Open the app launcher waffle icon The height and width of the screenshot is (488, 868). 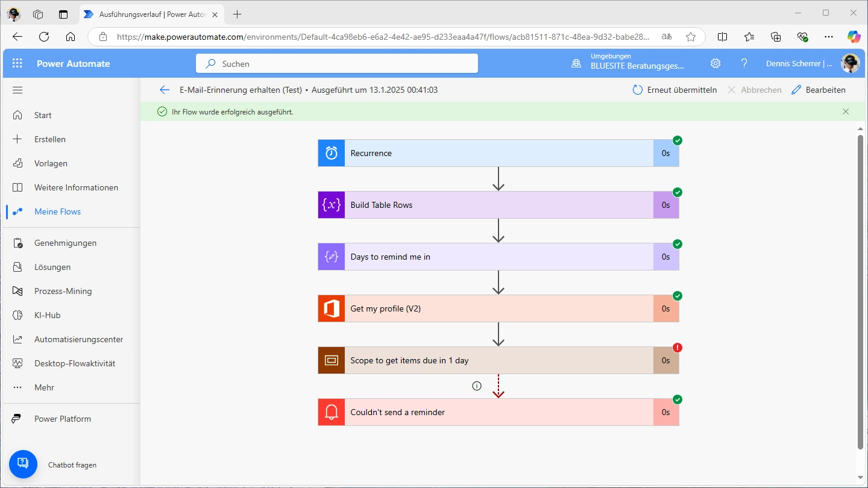point(17,63)
